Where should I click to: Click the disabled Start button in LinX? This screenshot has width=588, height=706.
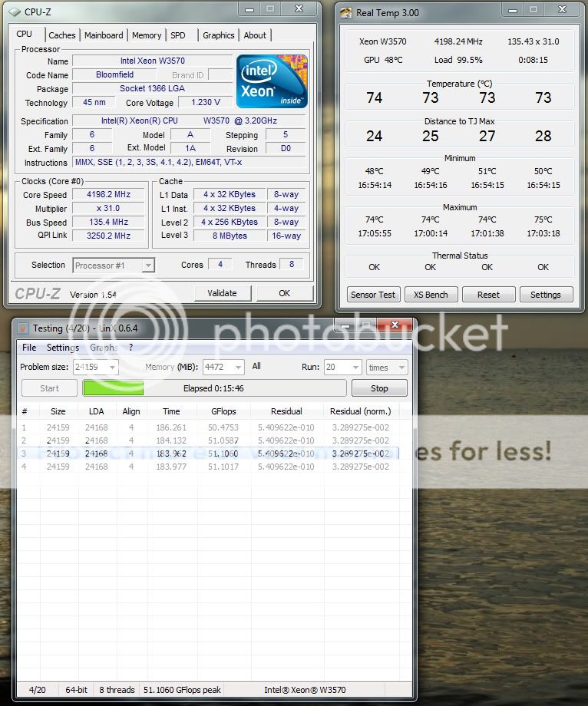click(x=50, y=388)
